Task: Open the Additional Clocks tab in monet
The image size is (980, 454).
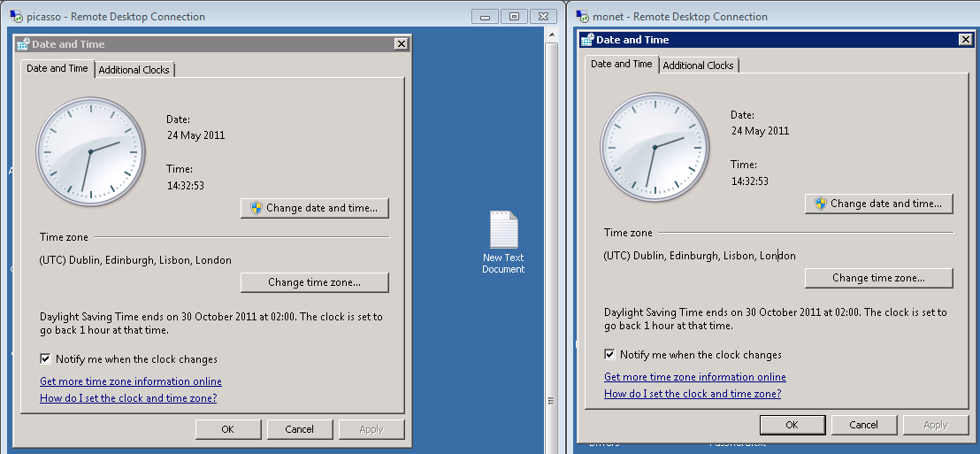Action: click(698, 65)
